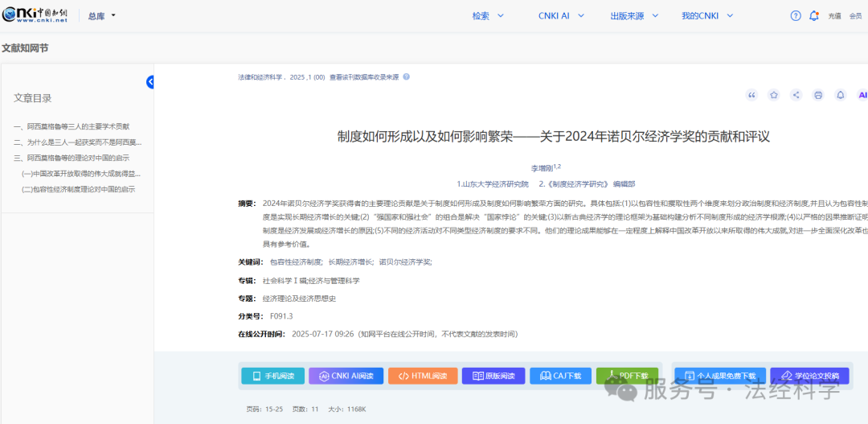Click the page range 页码：15-25 text
The height and width of the screenshot is (424, 868).
click(x=264, y=410)
